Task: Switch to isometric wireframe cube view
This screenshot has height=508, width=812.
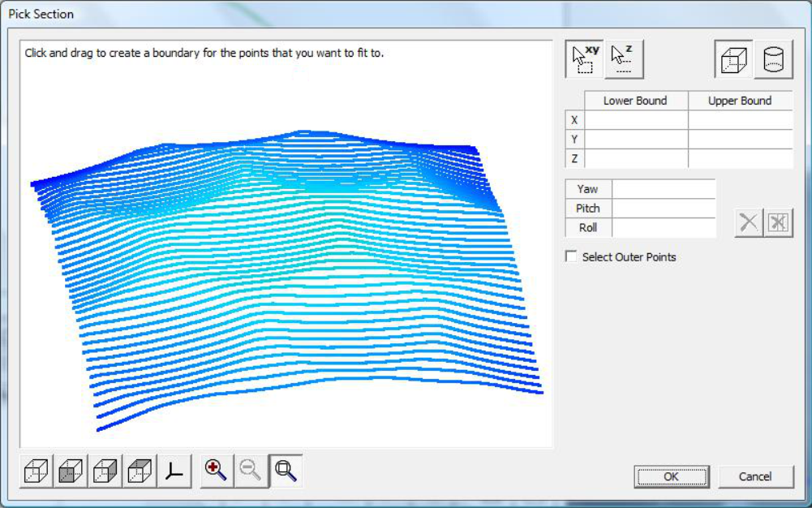Action: tap(37, 471)
